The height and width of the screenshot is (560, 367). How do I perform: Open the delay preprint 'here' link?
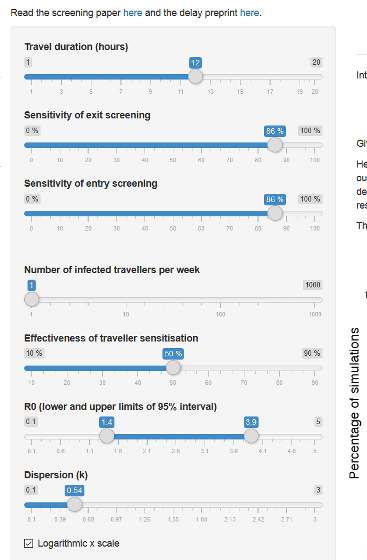(250, 13)
